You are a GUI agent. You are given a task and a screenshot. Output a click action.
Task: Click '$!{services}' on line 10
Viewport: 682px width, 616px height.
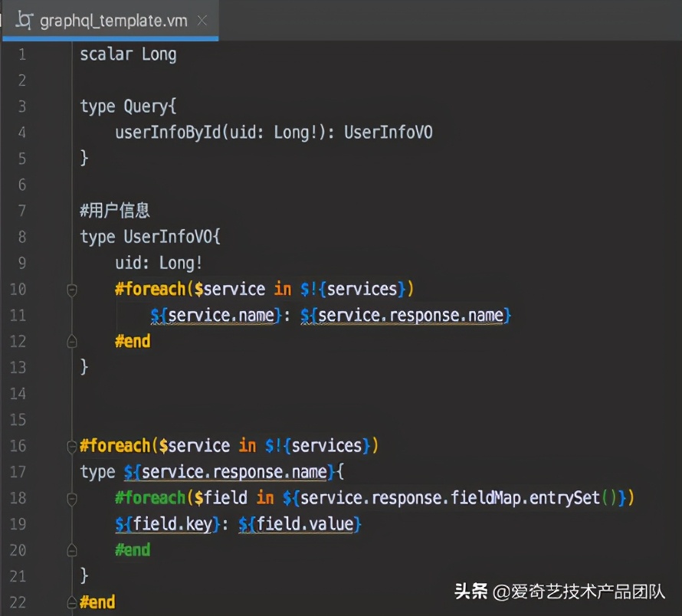(x=353, y=290)
